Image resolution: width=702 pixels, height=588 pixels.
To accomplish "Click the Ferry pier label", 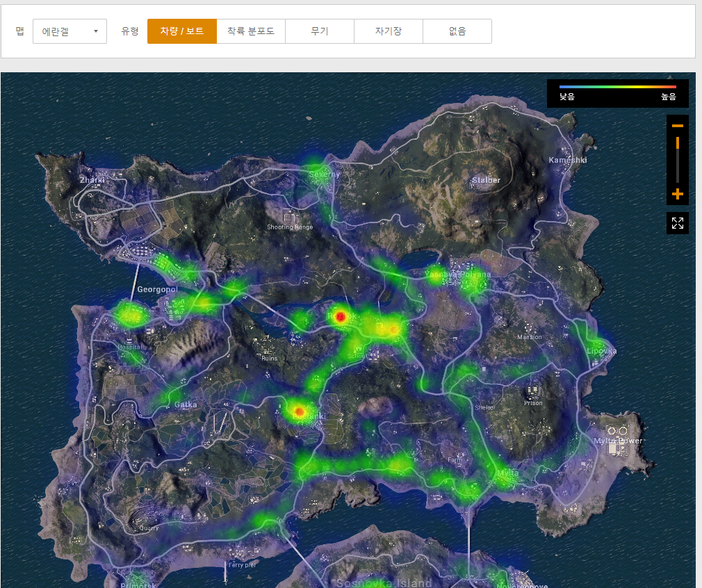I will point(242,564).
